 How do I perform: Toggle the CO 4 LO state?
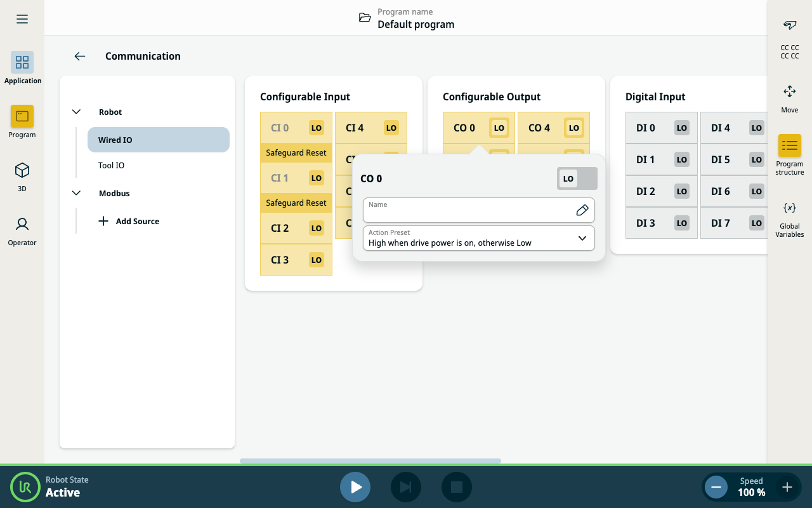[573, 128]
